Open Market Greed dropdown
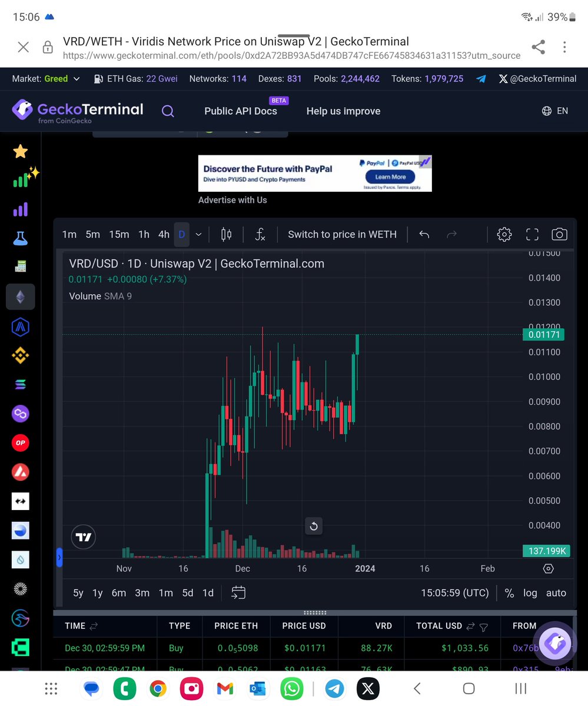Viewport: 588px width, 706px height. coord(46,78)
